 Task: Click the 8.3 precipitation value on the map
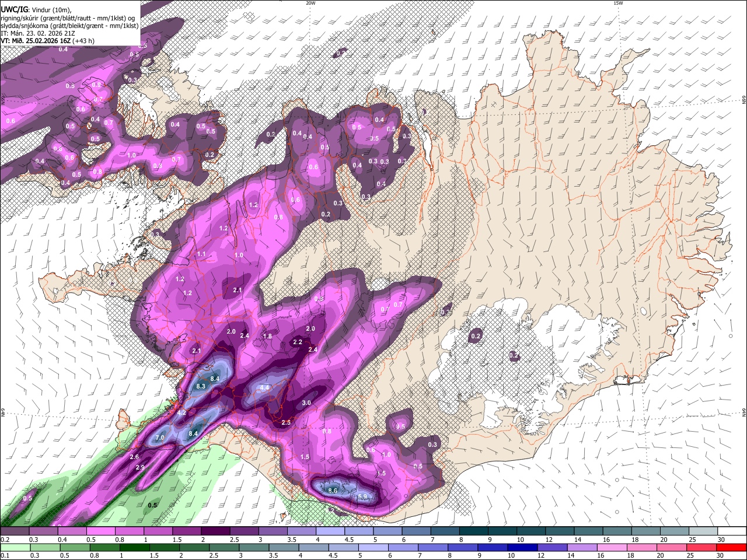(x=201, y=386)
